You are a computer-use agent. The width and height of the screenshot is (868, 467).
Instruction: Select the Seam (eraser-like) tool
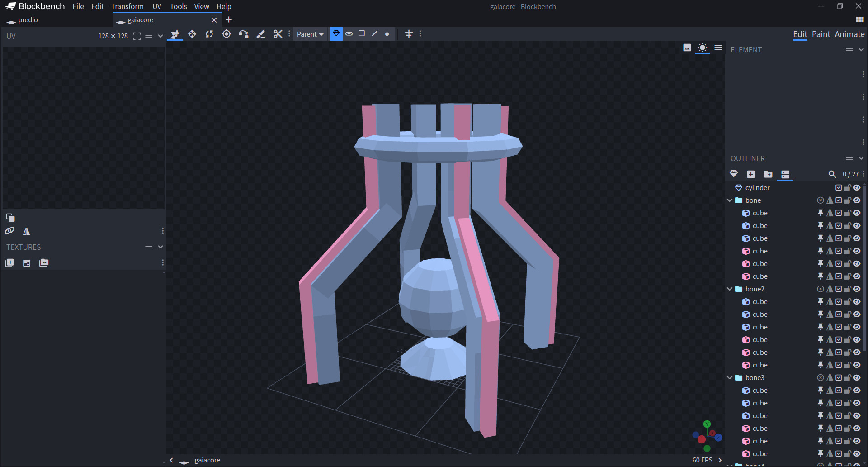pyautogui.click(x=261, y=34)
